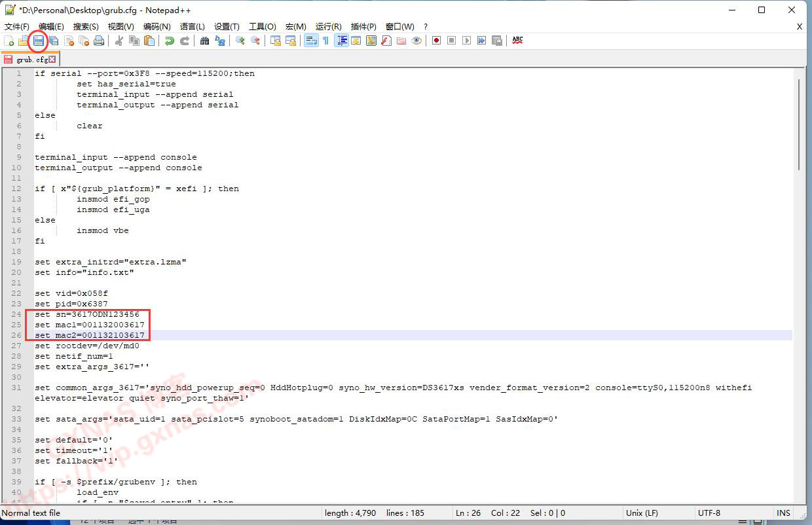The height and width of the screenshot is (525, 812).
Task: Click the Cut scissors icon
Action: (119, 41)
